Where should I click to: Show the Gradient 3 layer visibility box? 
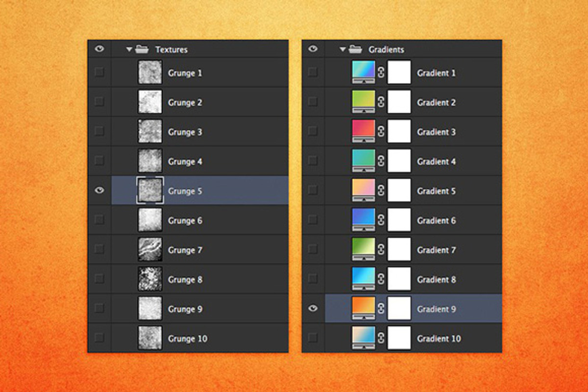point(313,131)
